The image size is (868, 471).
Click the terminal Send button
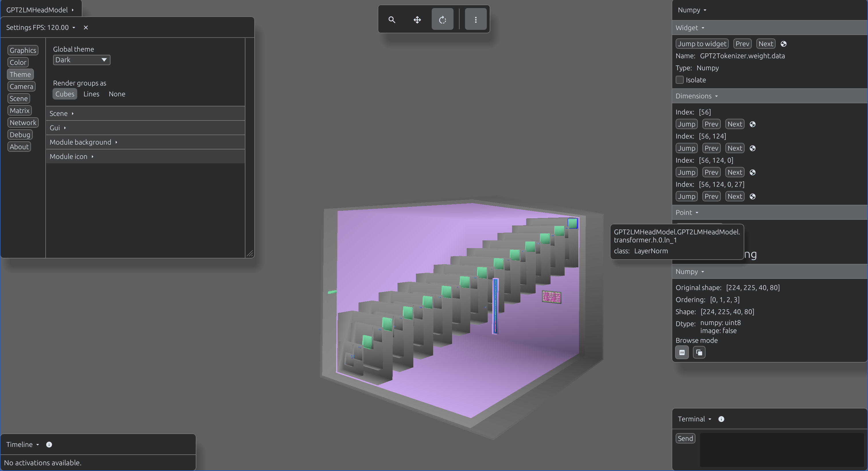(685, 438)
